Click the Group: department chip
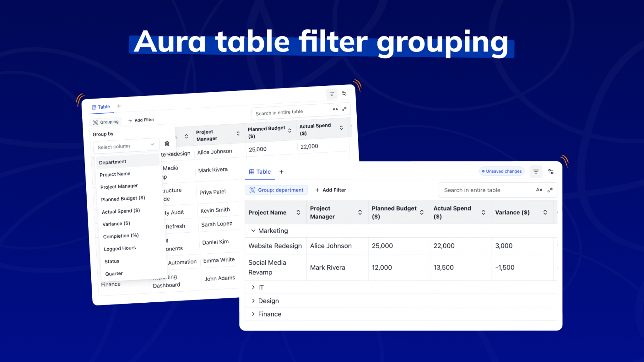The width and height of the screenshot is (644, 362). coord(276,190)
